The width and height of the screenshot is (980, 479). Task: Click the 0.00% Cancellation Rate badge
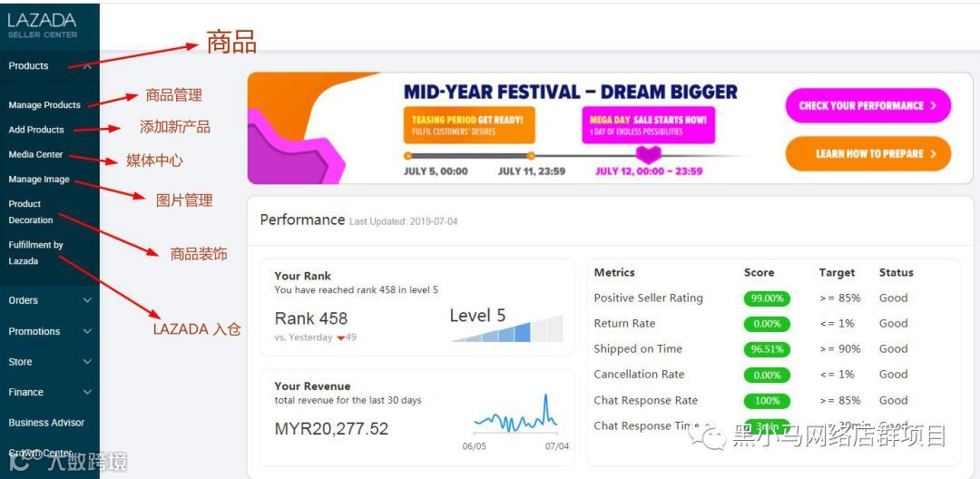(x=767, y=375)
